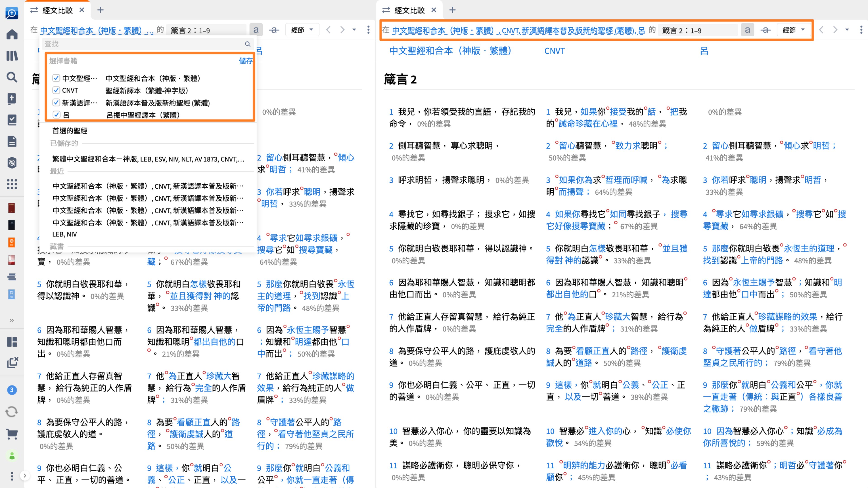Screen dimensions: 868x488
Task: Toggle strikethrough 'a' button in left panel
Action: coord(274,30)
